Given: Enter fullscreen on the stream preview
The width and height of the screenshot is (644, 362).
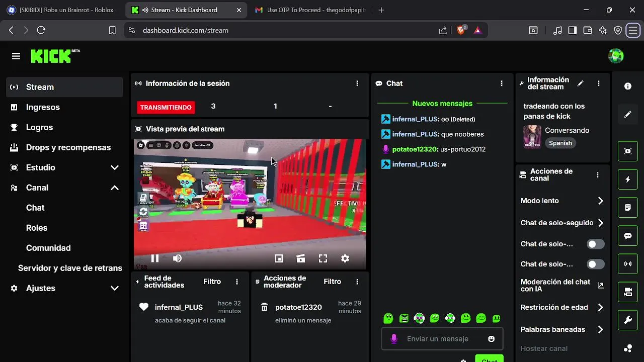Looking at the screenshot, I should coord(323,258).
